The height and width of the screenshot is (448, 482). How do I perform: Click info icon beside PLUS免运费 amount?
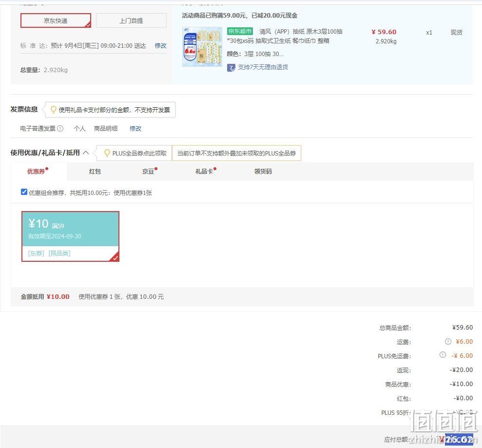pos(443,355)
